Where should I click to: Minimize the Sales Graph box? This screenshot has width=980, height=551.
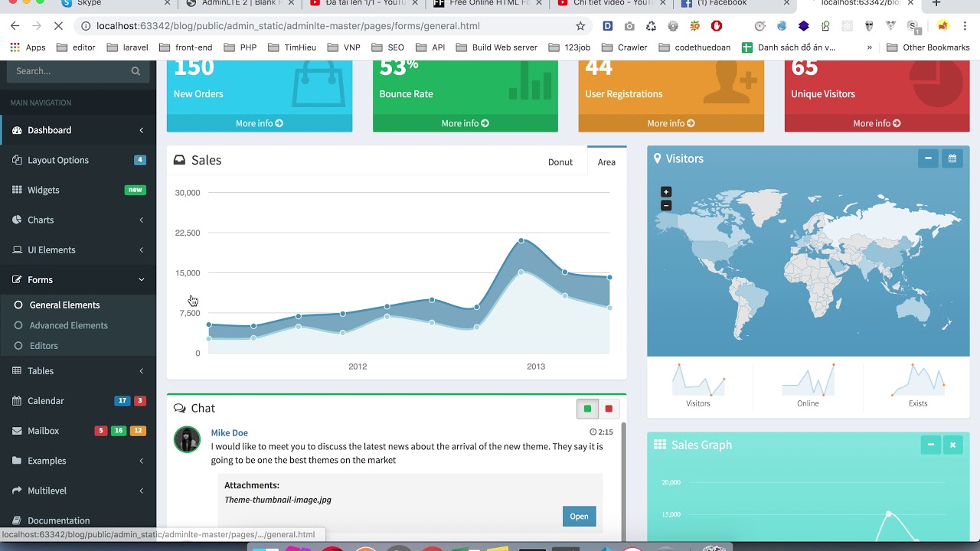tap(931, 445)
